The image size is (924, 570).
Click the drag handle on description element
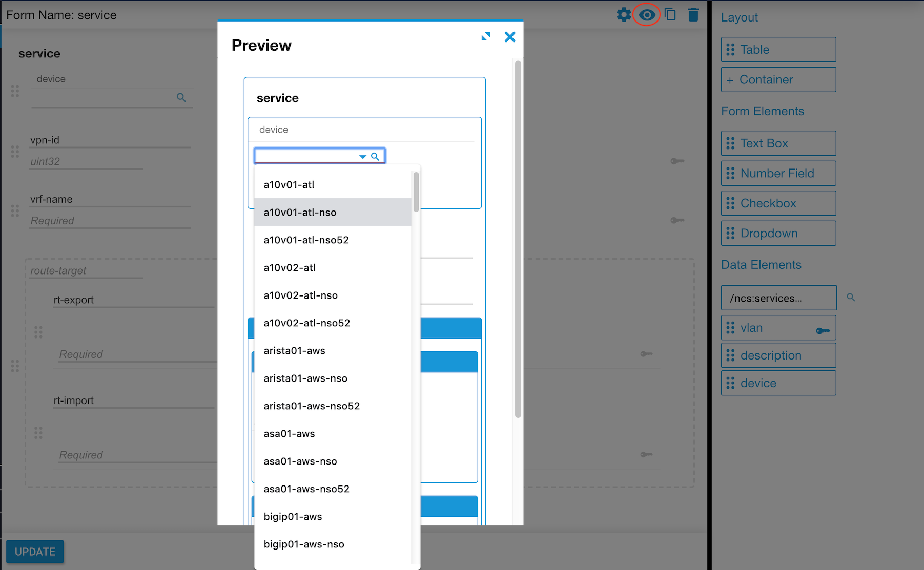point(730,355)
